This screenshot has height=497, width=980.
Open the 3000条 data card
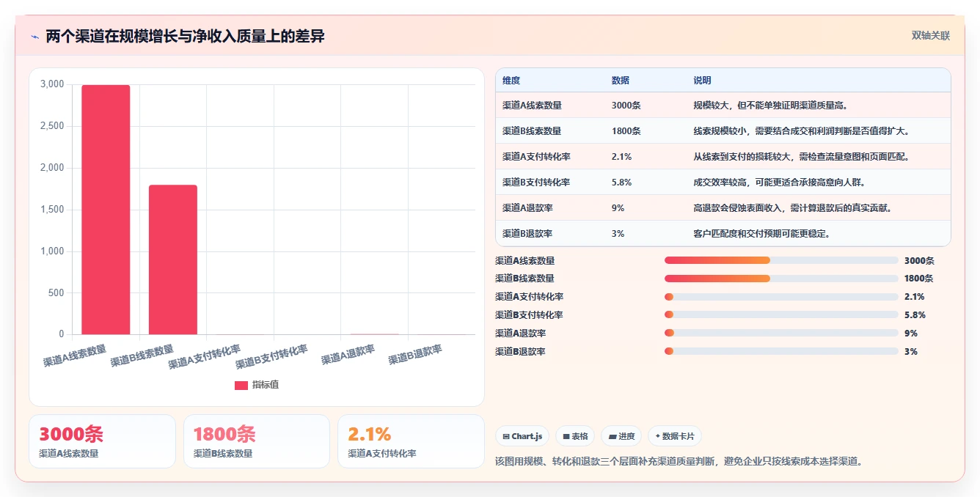coord(102,441)
